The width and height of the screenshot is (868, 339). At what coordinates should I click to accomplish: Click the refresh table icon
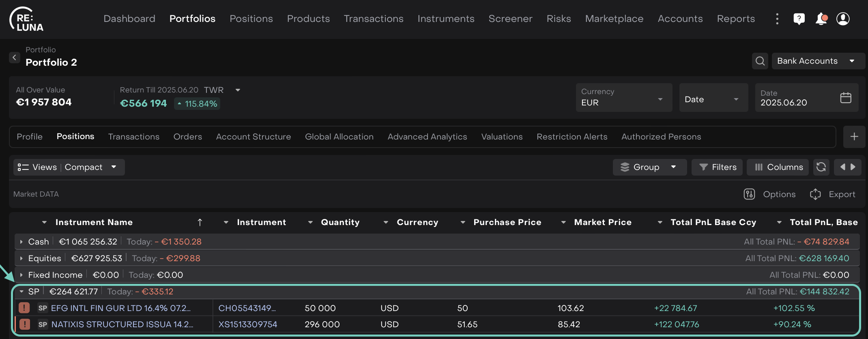821,167
